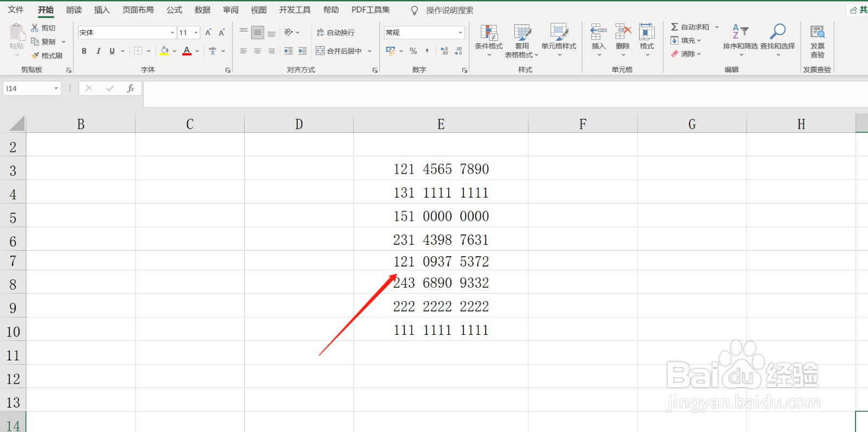This screenshot has width=868, height=432.
Task: Apply the red font color A
Action: (x=187, y=51)
